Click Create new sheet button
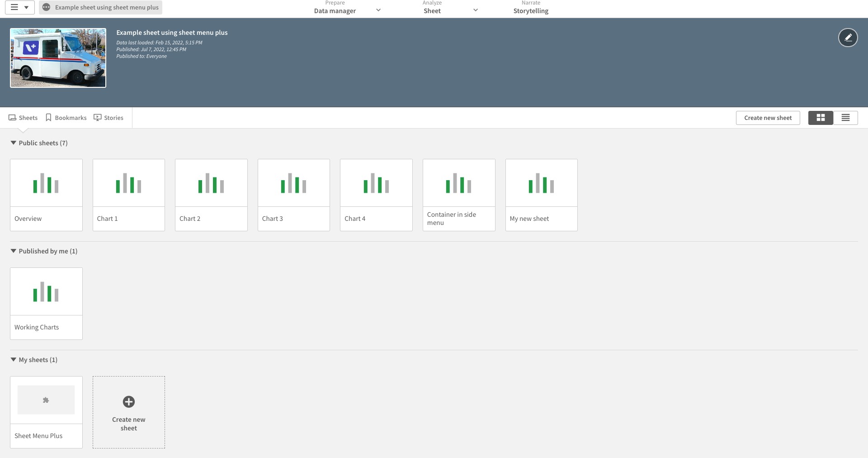This screenshot has height=458, width=868. coord(768,118)
